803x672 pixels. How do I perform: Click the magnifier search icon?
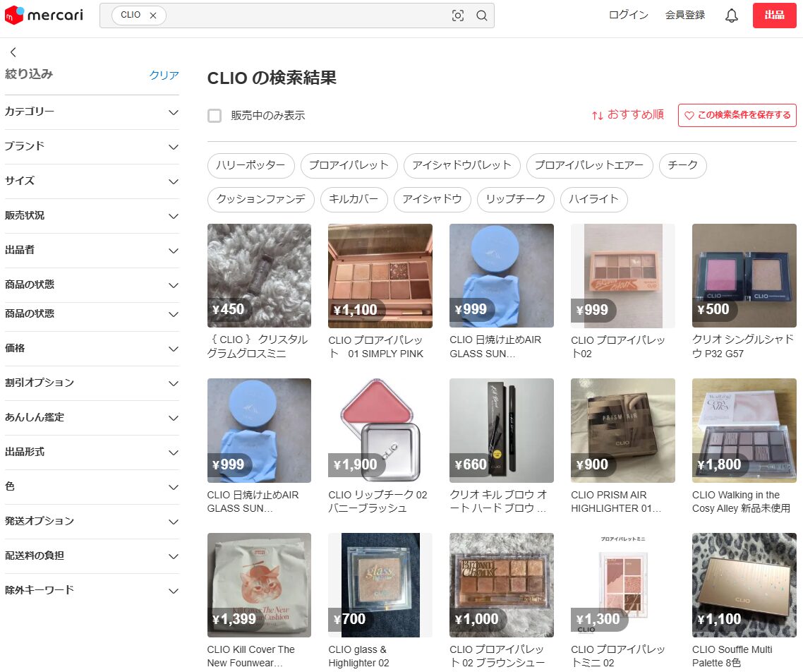tap(481, 16)
